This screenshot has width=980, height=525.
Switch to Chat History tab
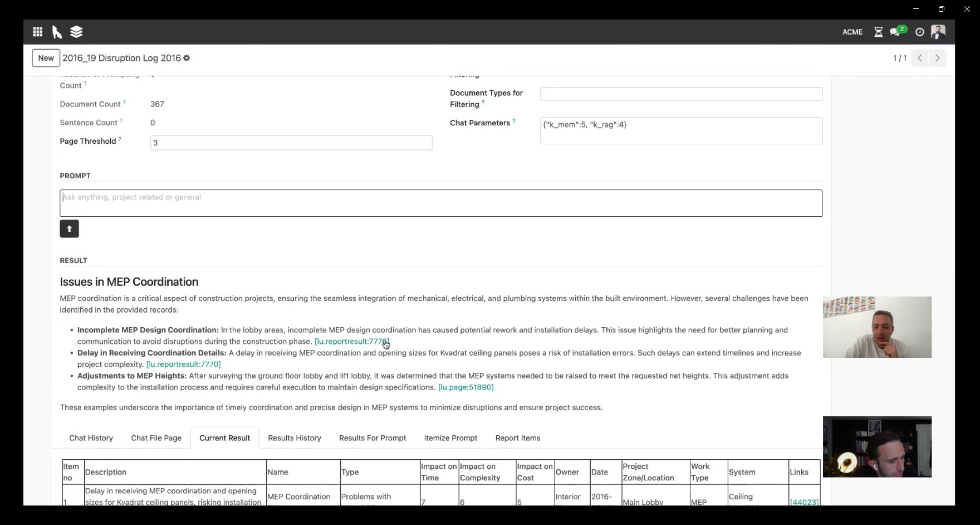click(x=91, y=438)
